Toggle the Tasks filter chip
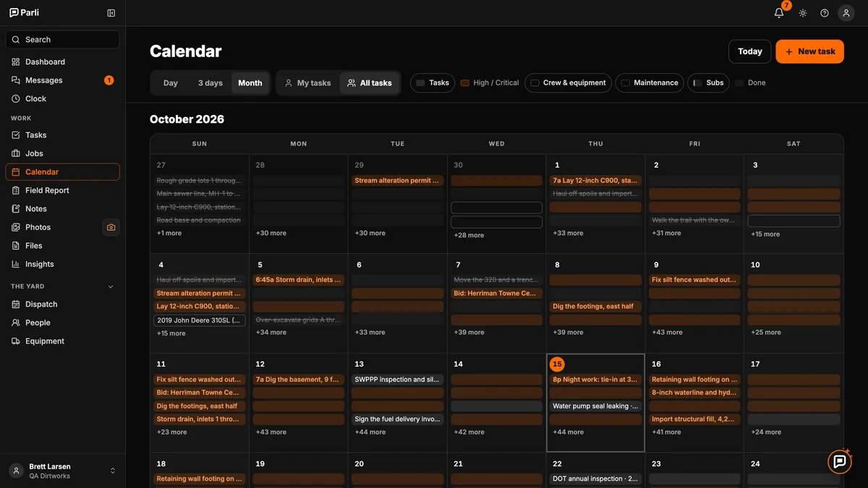The height and width of the screenshot is (488, 868). [x=433, y=83]
